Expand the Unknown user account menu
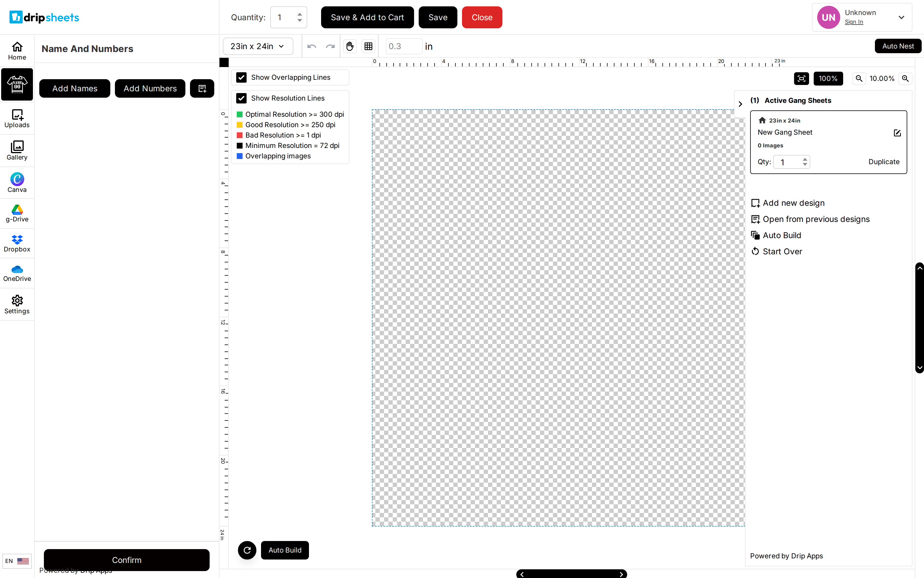Screen dimensions: 924x578 901,17
